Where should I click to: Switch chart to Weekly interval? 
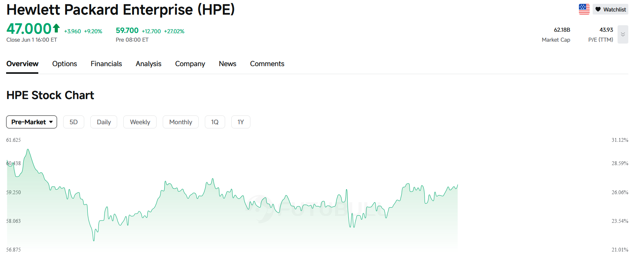coord(140,122)
